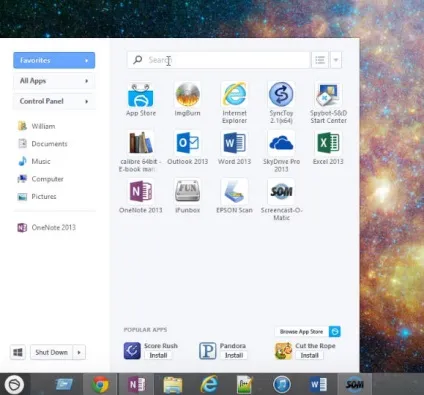Open Google Chrome from the taskbar
Image resolution: width=424 pixels, height=395 pixels.
[100, 385]
